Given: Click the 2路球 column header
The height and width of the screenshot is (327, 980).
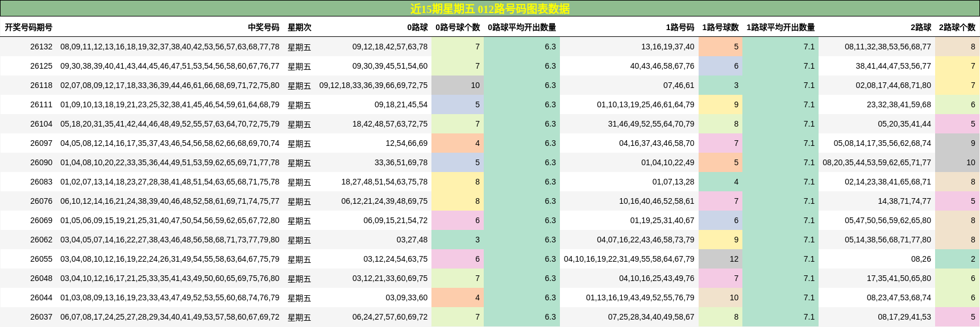Looking at the screenshot, I should click(x=921, y=27).
